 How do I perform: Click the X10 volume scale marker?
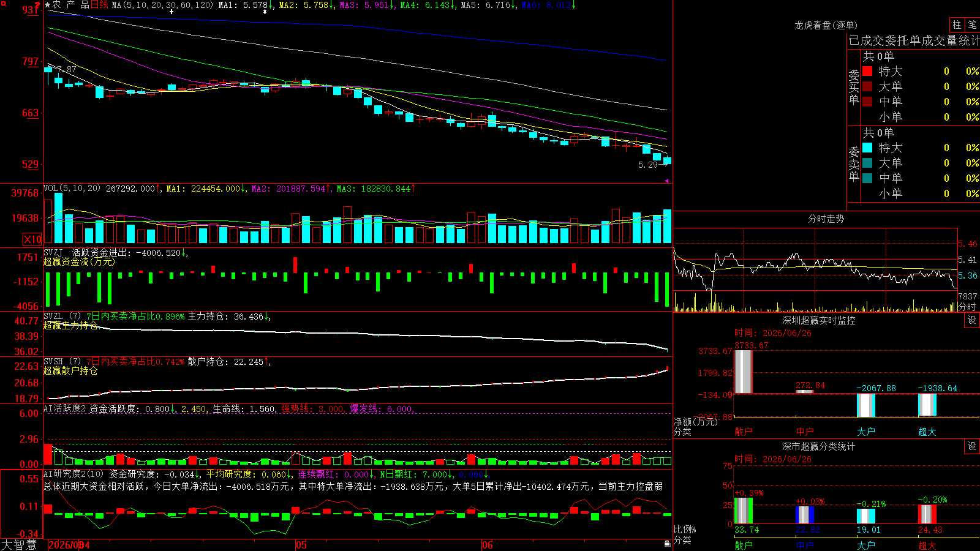(x=32, y=239)
